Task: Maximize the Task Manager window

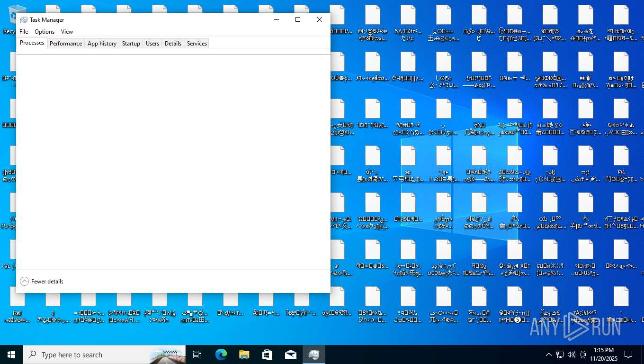Action: point(298,19)
